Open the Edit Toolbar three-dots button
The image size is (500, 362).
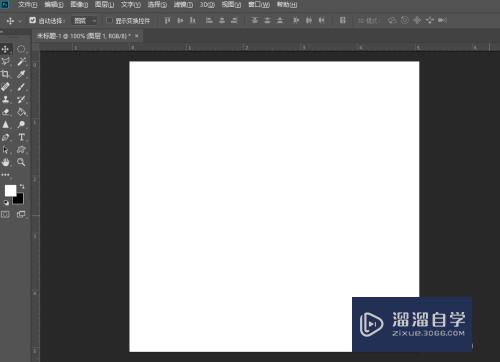(5, 175)
